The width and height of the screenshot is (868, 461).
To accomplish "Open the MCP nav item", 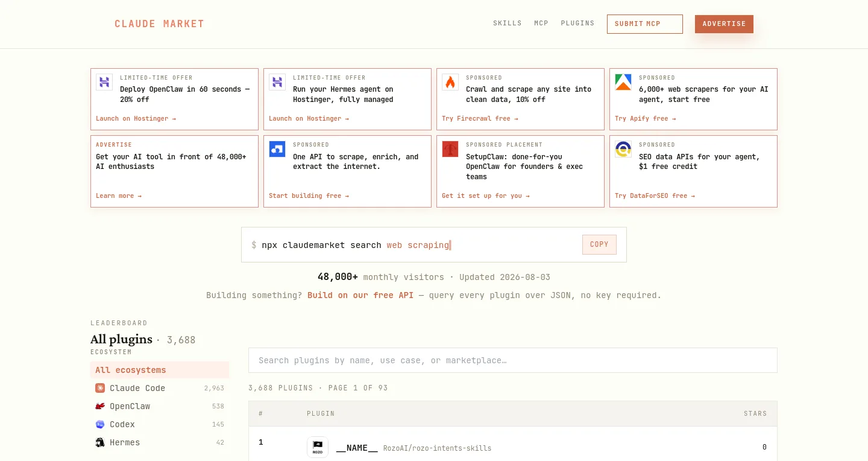I will point(541,24).
